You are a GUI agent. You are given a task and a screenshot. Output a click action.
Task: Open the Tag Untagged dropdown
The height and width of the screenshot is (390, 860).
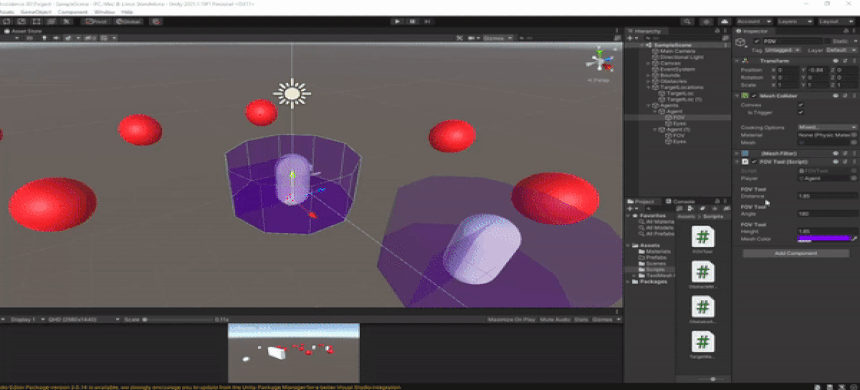point(784,50)
